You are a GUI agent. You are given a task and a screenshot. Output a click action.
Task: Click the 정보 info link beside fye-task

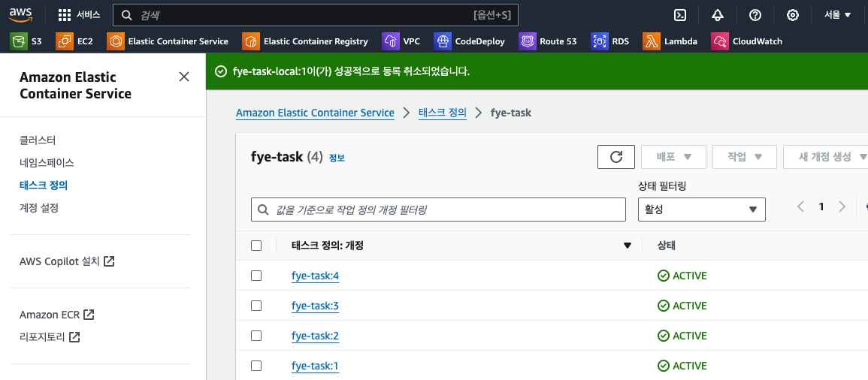pyautogui.click(x=337, y=158)
